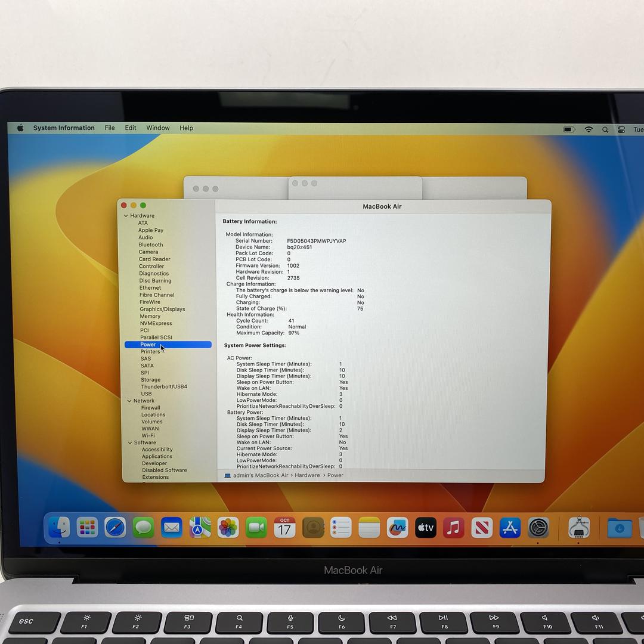Select Audio in the sidebar
644x644 pixels.
pos(145,237)
